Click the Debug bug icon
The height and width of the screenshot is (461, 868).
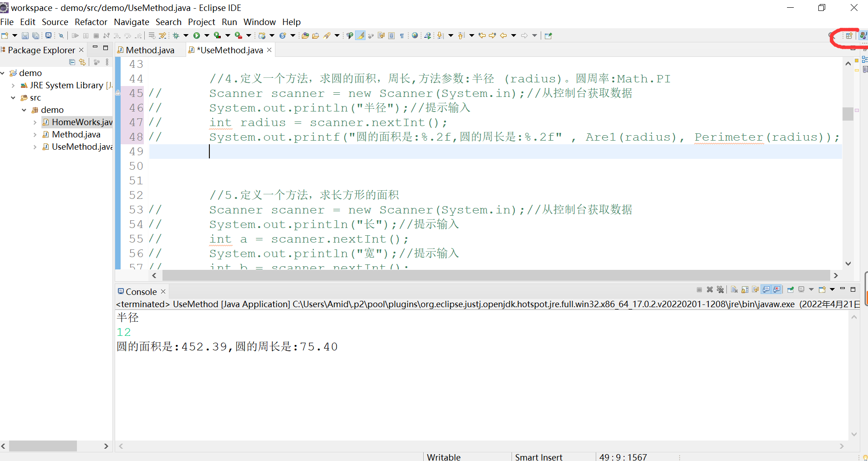coord(176,35)
